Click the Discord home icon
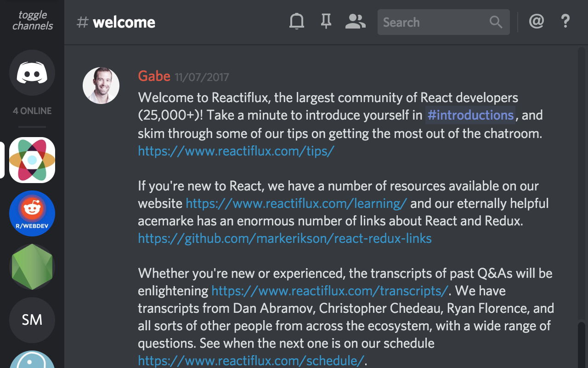 [x=32, y=73]
